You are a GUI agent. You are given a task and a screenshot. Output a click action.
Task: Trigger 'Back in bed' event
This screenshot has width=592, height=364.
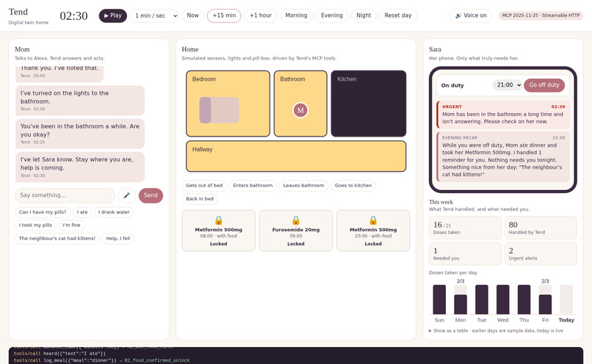(x=200, y=199)
